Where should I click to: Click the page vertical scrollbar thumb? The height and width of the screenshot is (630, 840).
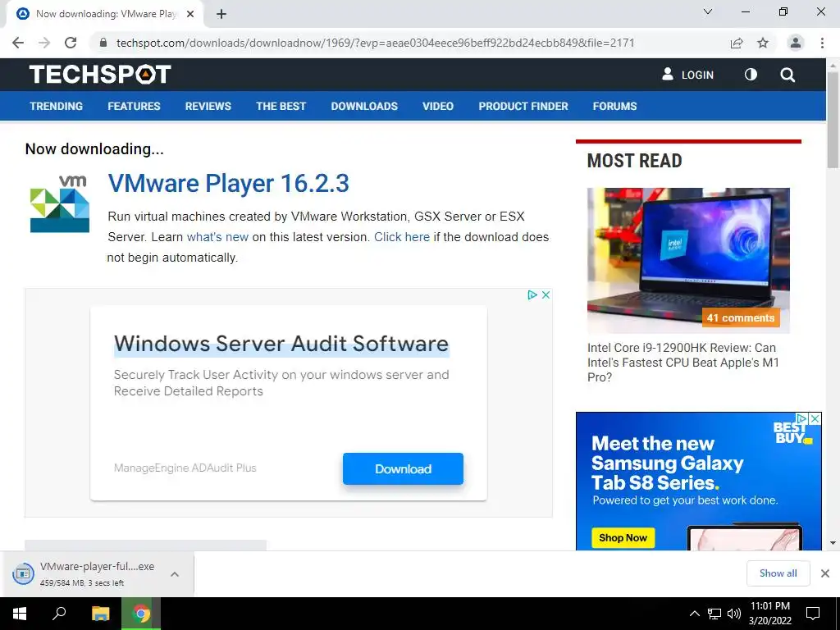pyautogui.click(x=833, y=121)
